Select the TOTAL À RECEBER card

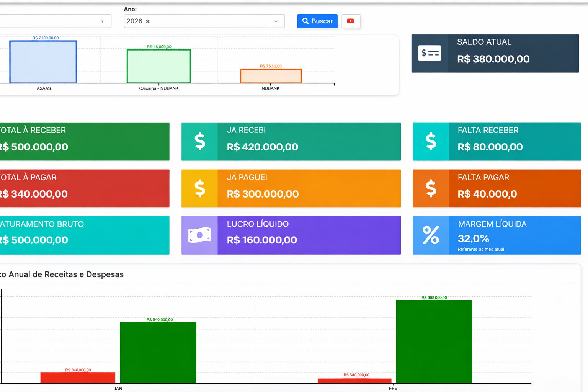[x=84, y=141]
